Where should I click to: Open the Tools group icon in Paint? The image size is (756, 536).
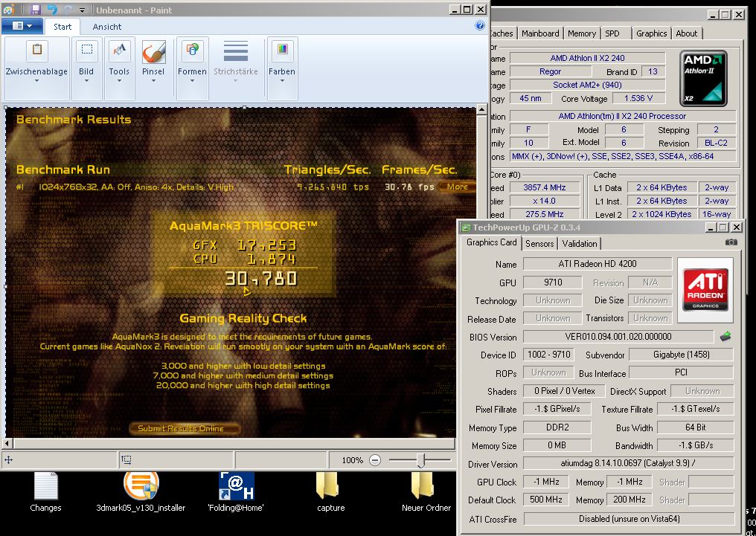119,50
